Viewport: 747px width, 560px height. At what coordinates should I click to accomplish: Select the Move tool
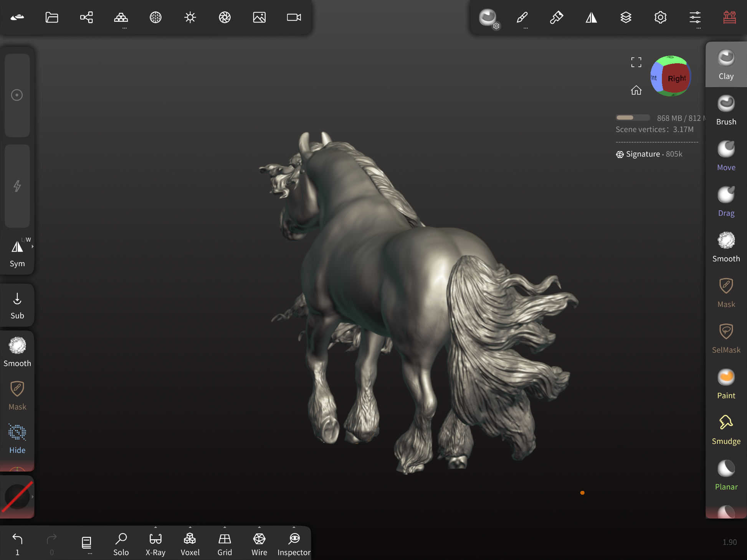tap(726, 156)
